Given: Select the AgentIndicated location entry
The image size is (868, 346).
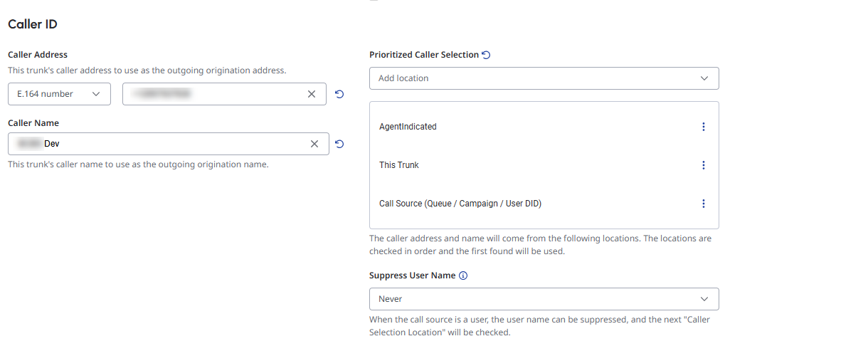Looking at the screenshot, I should click(408, 127).
